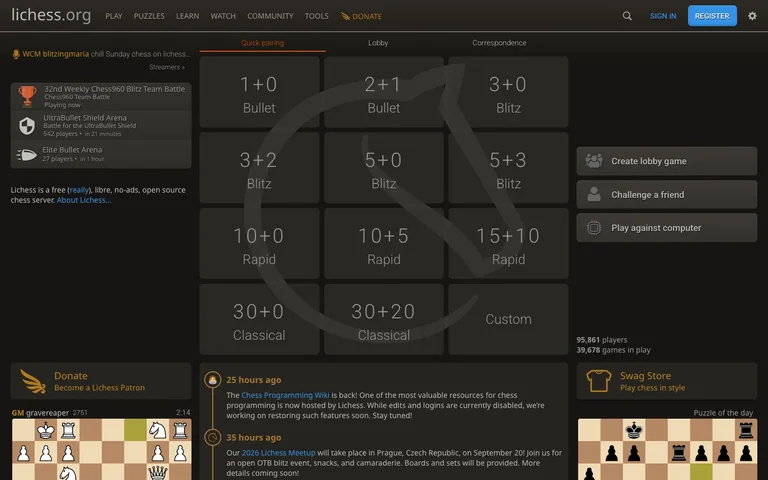Open the Swag Store title link

coord(646,376)
